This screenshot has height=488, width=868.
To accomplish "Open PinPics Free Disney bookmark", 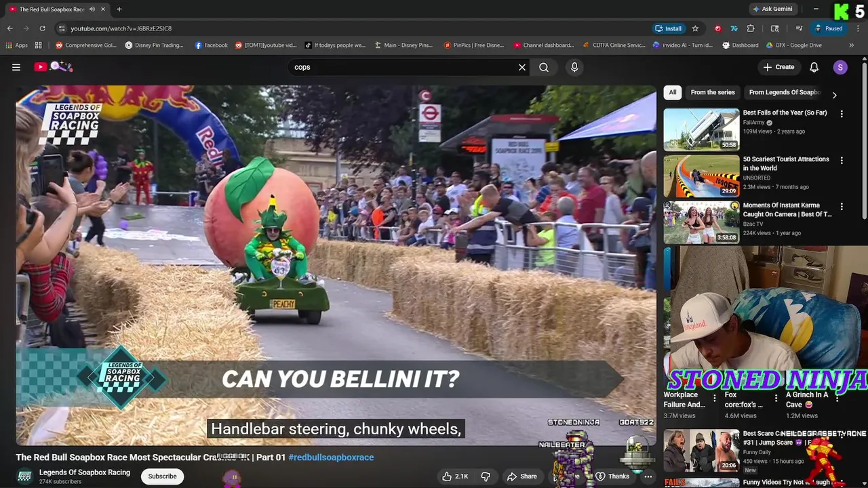I will (474, 45).
